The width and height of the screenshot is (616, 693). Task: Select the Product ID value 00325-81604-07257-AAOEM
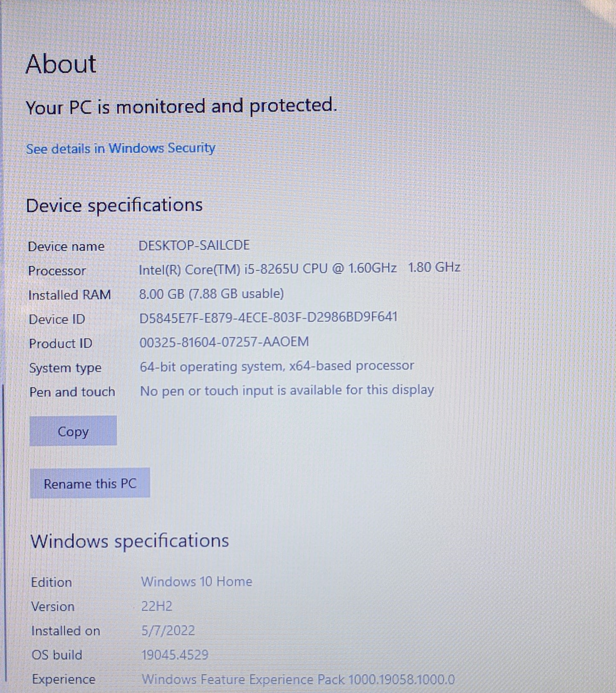click(224, 342)
